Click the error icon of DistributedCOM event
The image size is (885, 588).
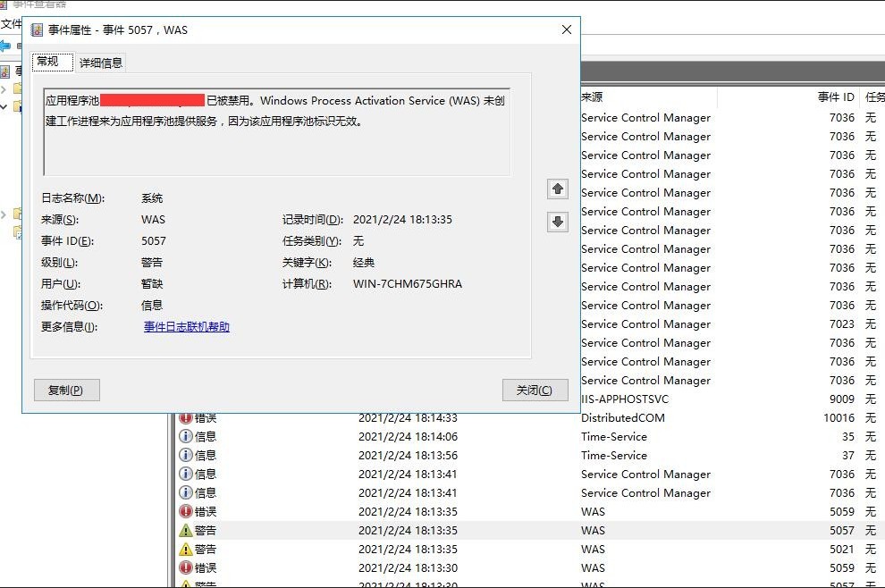point(186,418)
